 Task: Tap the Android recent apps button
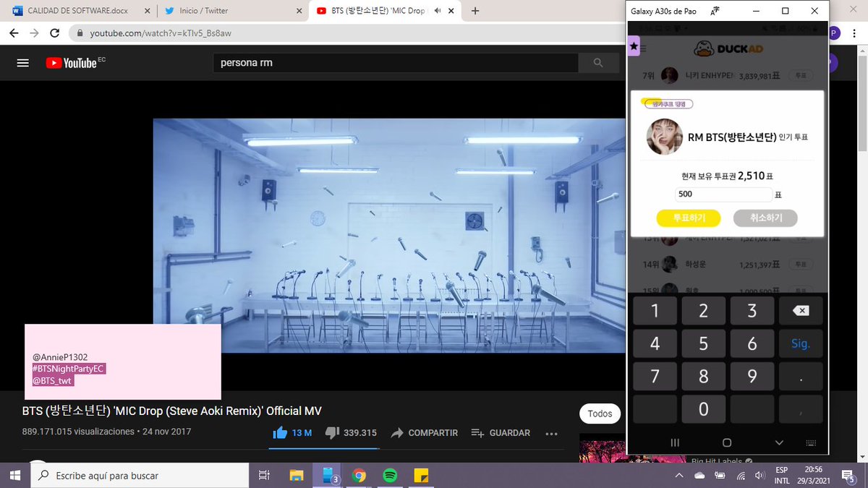click(x=675, y=442)
